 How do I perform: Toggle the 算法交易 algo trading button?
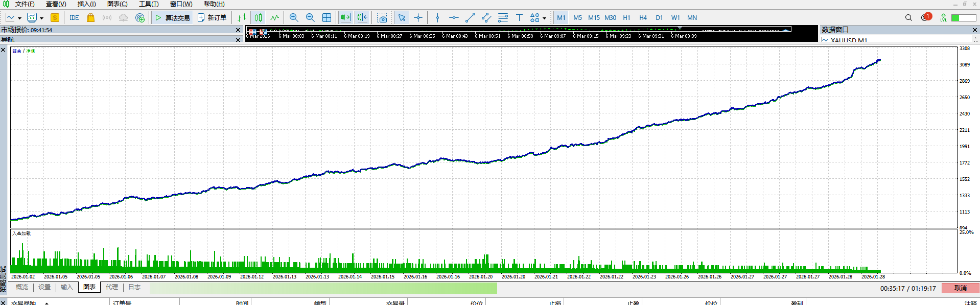click(x=172, y=18)
